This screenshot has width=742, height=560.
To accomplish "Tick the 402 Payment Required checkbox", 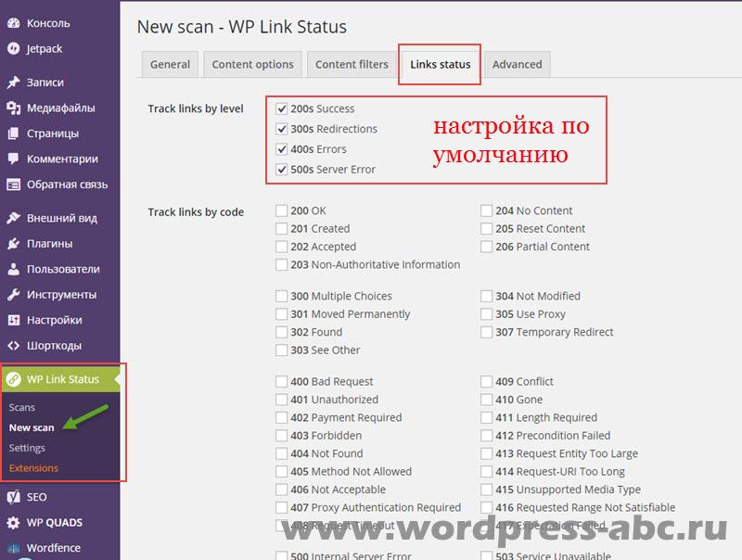I will pos(282,417).
